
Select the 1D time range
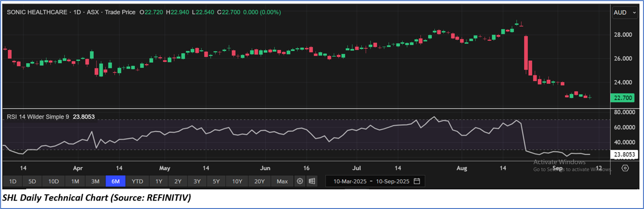(x=13, y=181)
